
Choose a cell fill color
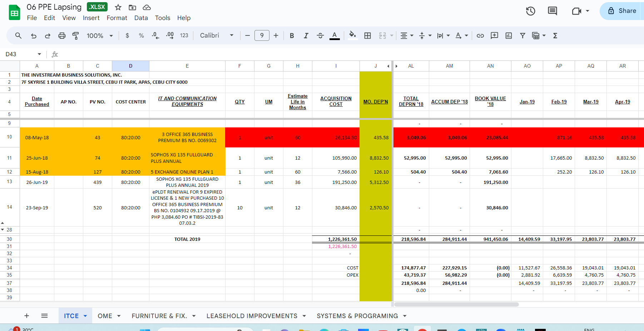352,35
